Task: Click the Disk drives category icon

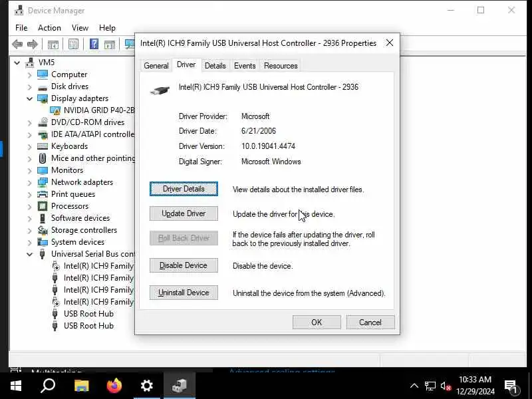Action: coord(43,87)
